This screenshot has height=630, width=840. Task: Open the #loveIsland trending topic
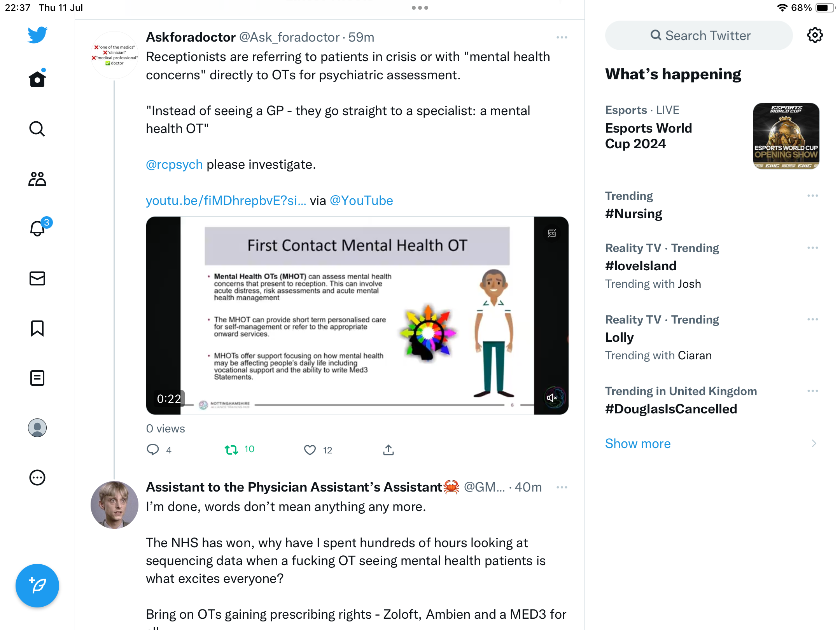tap(641, 266)
